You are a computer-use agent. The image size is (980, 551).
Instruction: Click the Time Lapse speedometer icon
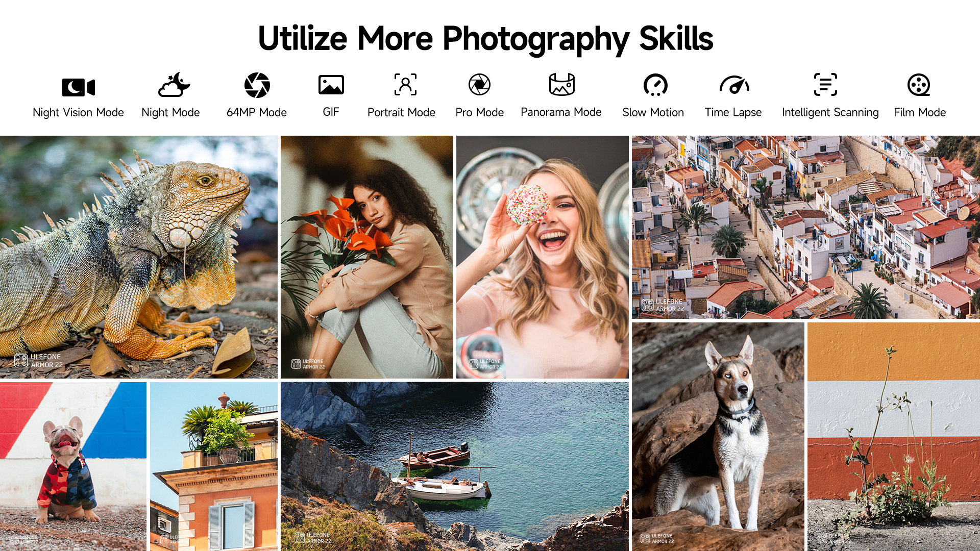[x=734, y=85]
